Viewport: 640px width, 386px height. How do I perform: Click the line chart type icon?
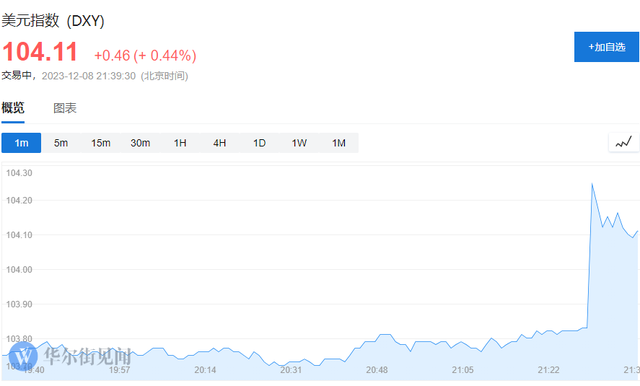coord(624,143)
